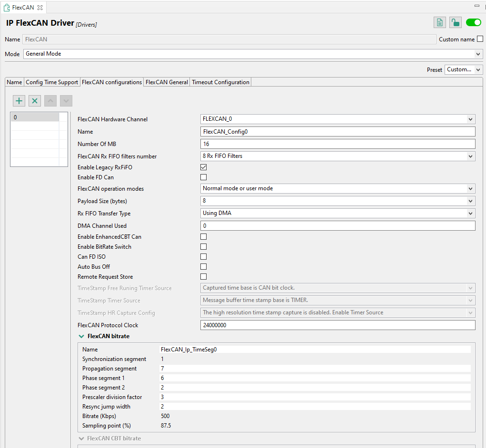
Task: Collapse the FlexCAN bitrate section
Action: coord(81,336)
